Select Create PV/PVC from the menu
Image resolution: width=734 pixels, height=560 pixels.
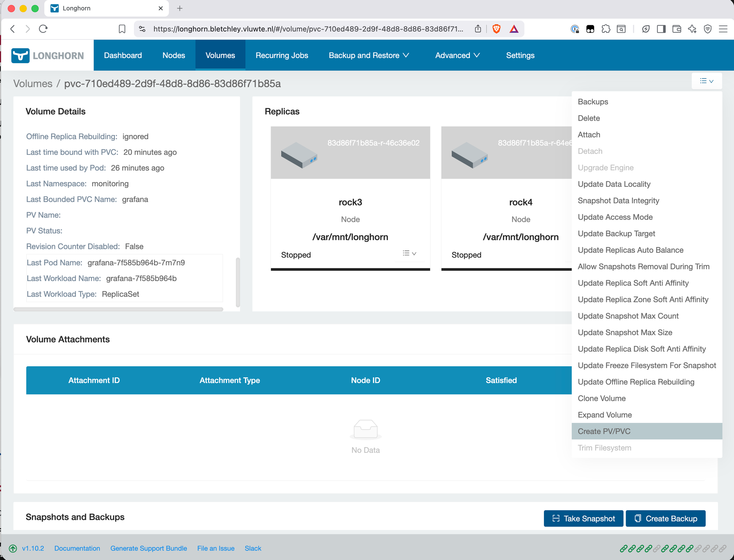coord(604,431)
